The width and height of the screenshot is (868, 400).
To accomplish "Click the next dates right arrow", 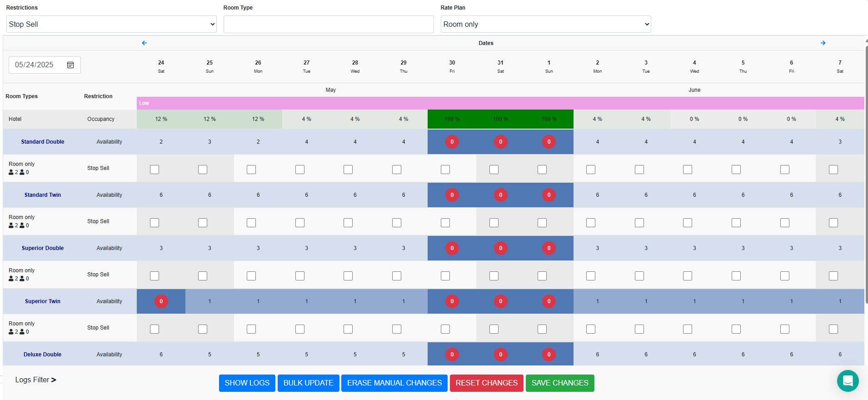I will pyautogui.click(x=823, y=43).
